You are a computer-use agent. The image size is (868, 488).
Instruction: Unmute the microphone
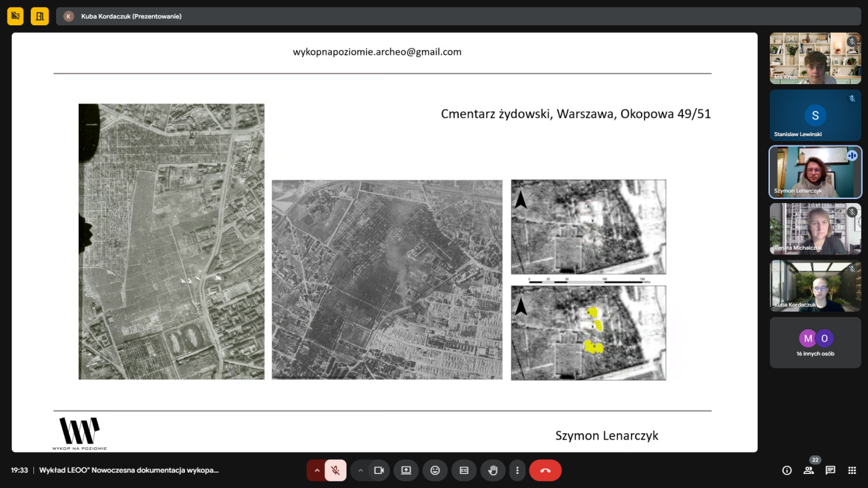335,471
